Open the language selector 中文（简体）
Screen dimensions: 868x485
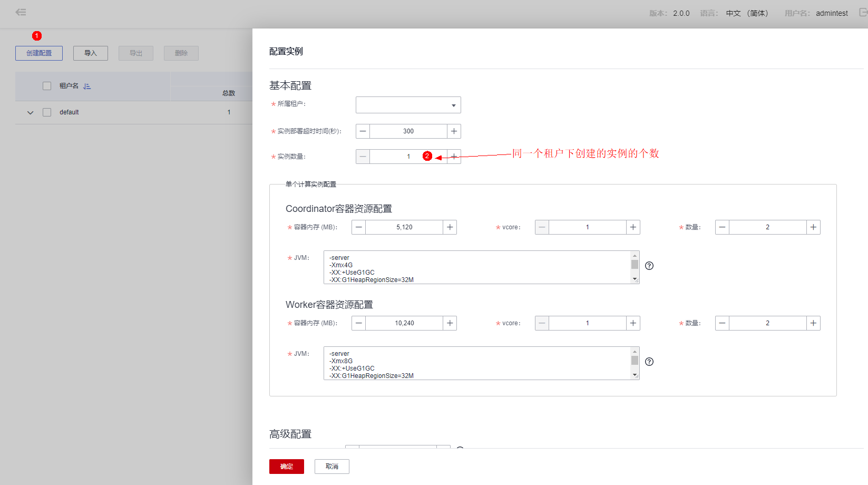click(x=747, y=13)
